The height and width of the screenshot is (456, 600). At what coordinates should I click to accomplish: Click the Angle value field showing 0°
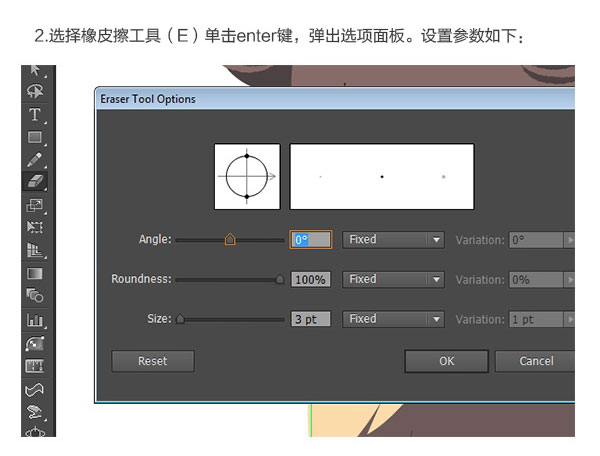pos(311,240)
